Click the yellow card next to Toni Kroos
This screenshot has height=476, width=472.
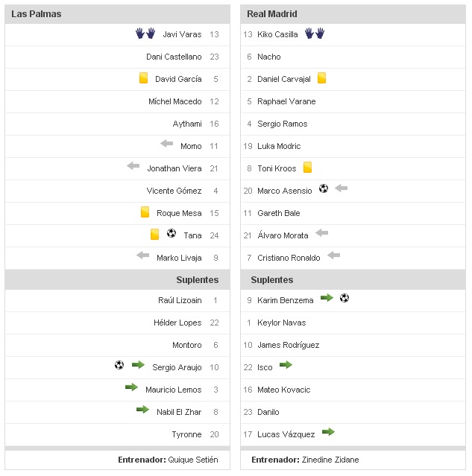[x=307, y=168]
